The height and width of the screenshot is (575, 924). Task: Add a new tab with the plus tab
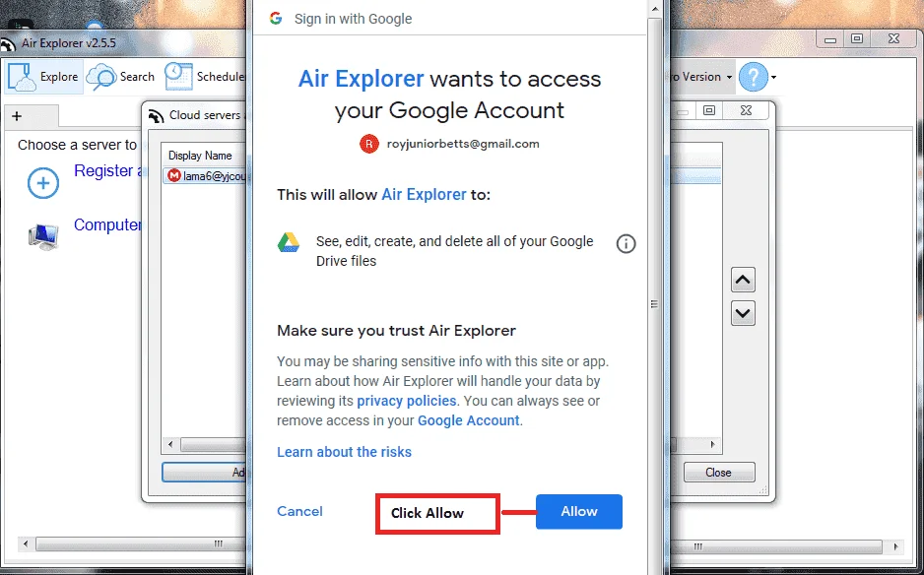(17, 116)
